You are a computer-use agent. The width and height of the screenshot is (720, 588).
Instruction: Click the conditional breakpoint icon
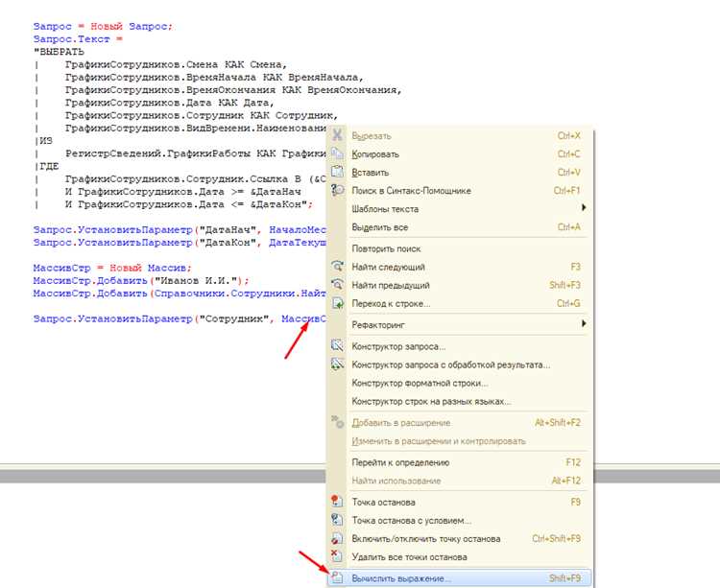click(337, 520)
